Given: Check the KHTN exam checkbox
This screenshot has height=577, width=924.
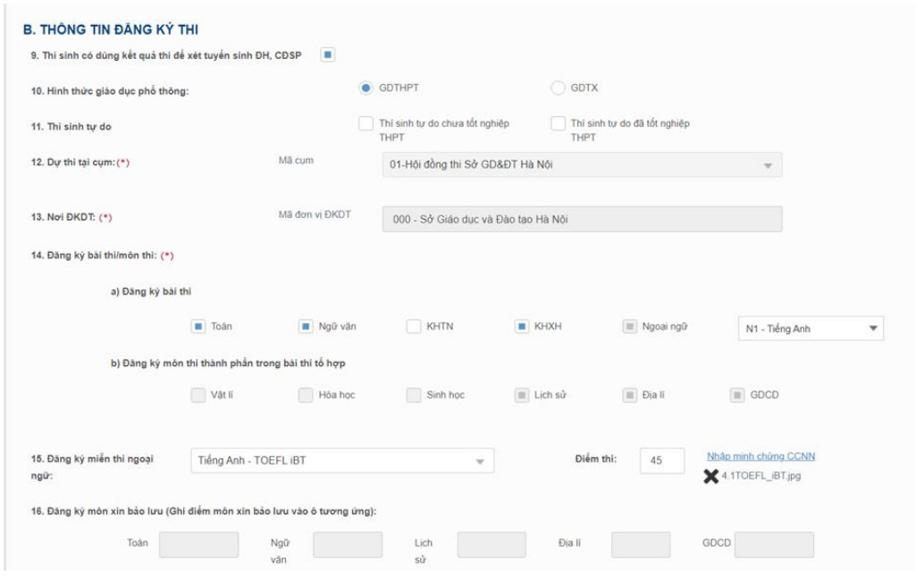Looking at the screenshot, I should [x=413, y=327].
